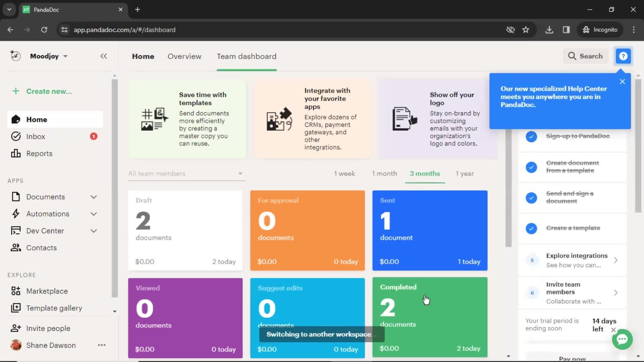This screenshot has width=644, height=362.
Task: Click the Documents app icon
Action: (15, 196)
